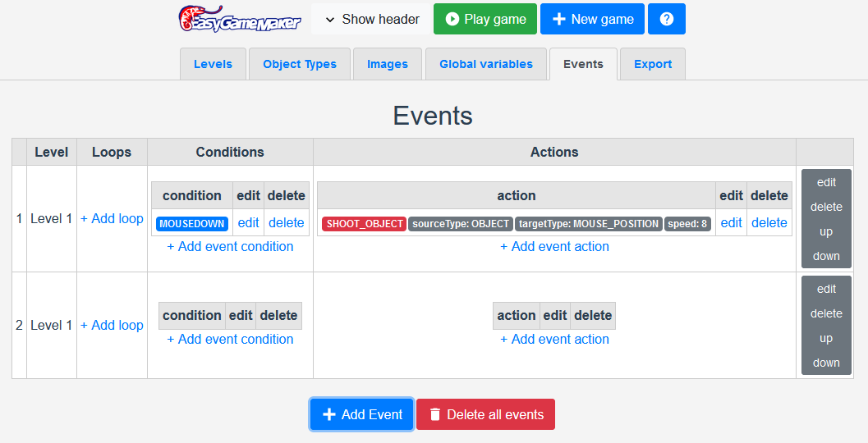Go to the Global variables tab
The height and width of the screenshot is (443, 868).
(485, 64)
